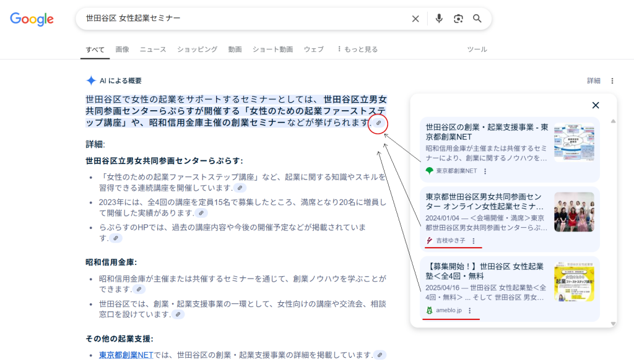The width and height of the screenshot is (634, 364).
Task: Switch to the ウェブ tab
Action: [314, 50]
